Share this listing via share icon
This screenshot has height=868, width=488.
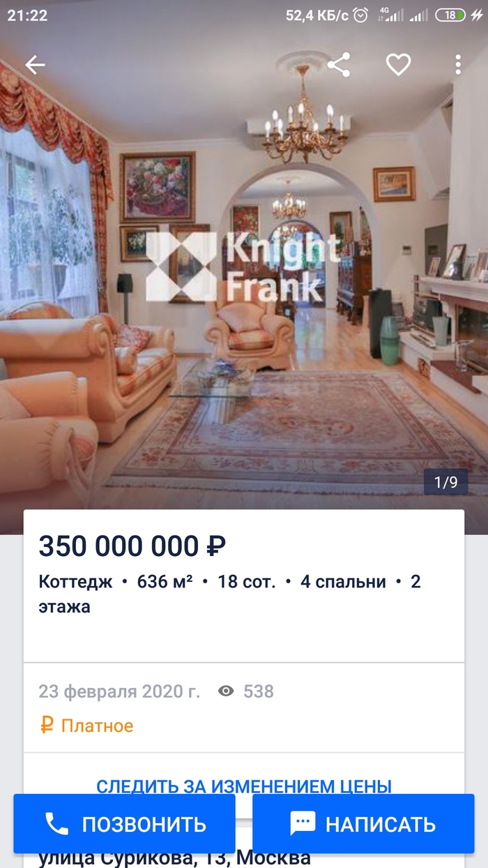338,65
